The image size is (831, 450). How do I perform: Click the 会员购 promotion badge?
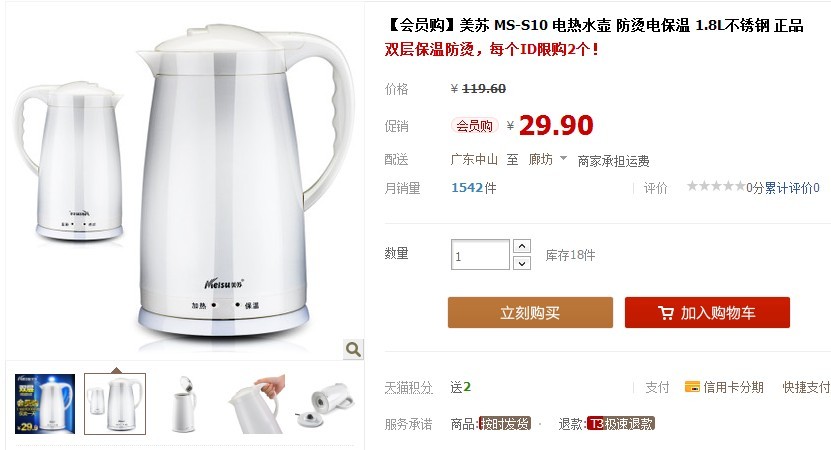coord(474,126)
